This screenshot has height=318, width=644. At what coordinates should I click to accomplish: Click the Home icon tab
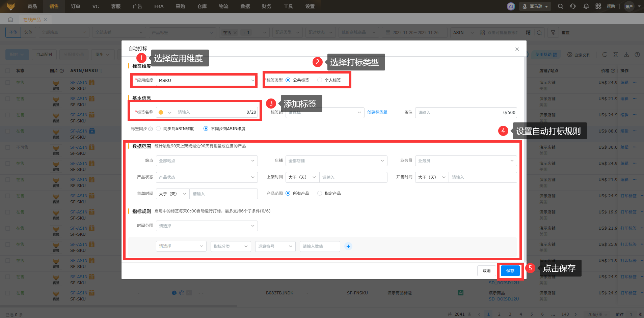(x=10, y=20)
